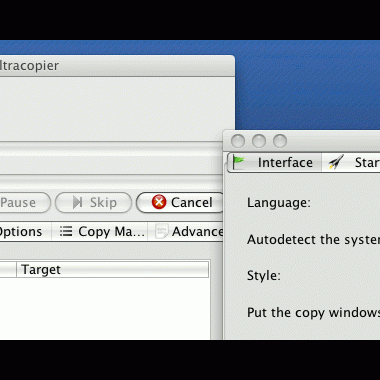Click the transfer progress bar in Ultracopier
The width and height of the screenshot is (380, 380).
coord(111,165)
